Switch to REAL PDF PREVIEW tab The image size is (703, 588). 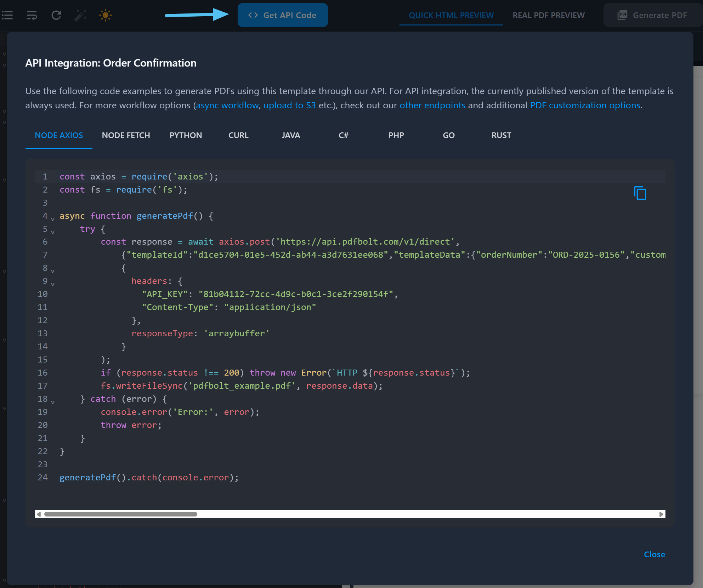coord(548,15)
